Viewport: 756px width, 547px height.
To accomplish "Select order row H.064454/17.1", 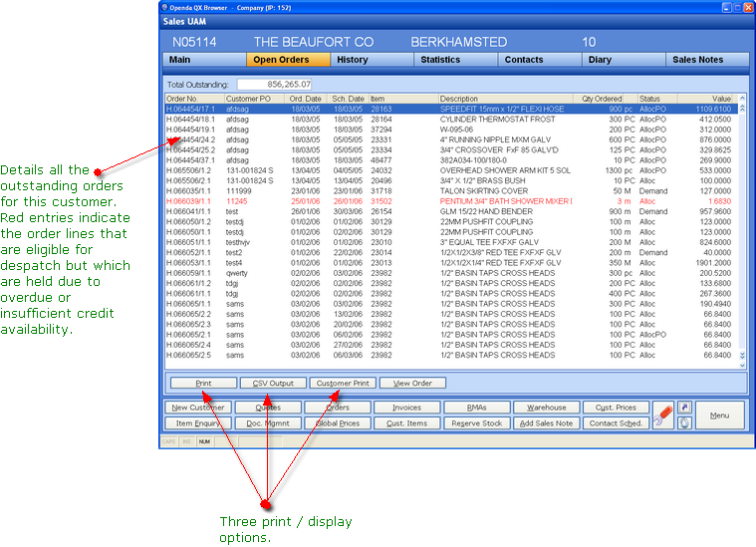I will pos(451,109).
